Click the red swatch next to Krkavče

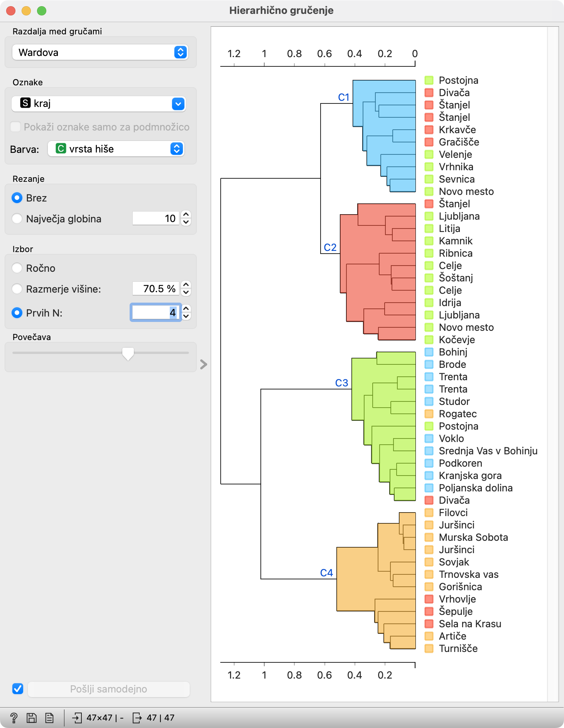429,130
